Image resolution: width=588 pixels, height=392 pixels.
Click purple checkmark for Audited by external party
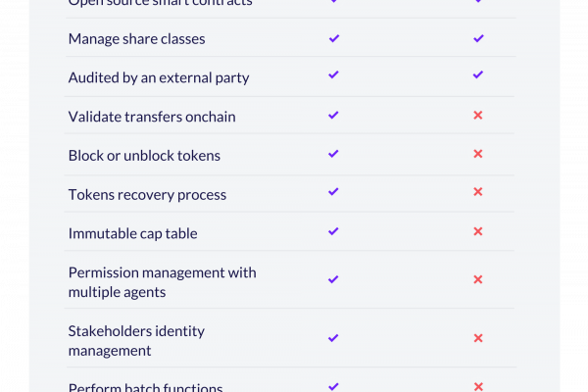[333, 74]
